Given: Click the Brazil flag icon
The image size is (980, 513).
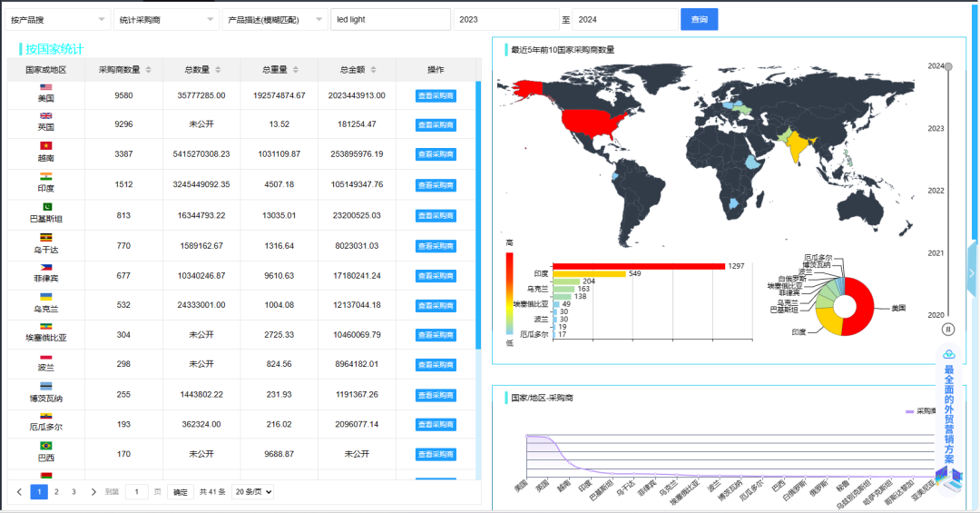Looking at the screenshot, I should (x=45, y=446).
